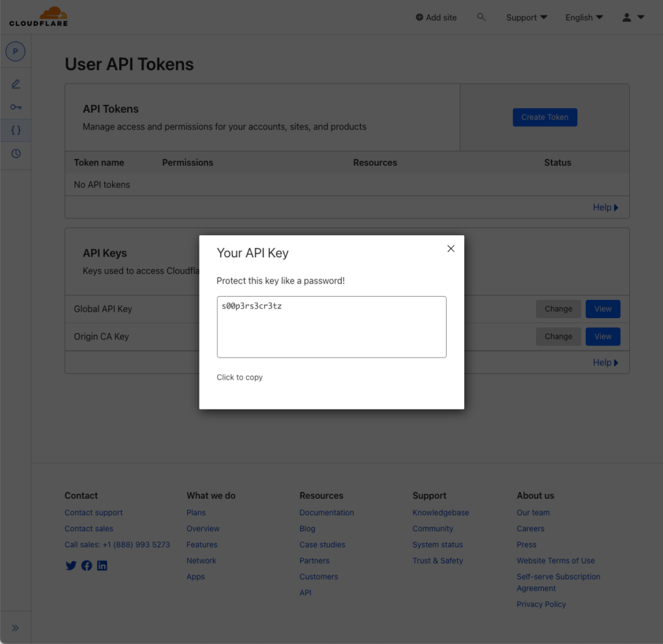Open the English language dropdown
Image resolution: width=663 pixels, height=644 pixels.
pyautogui.click(x=583, y=17)
